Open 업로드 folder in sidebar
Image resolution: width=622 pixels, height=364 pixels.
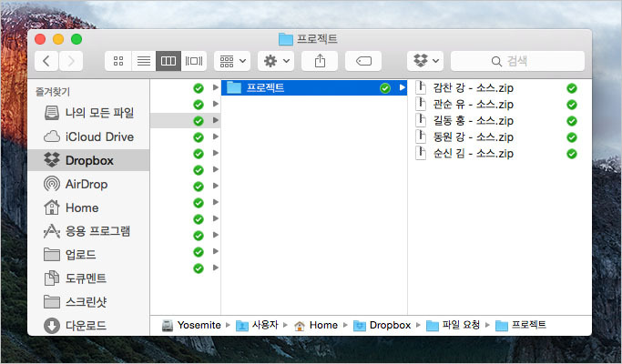point(88,255)
